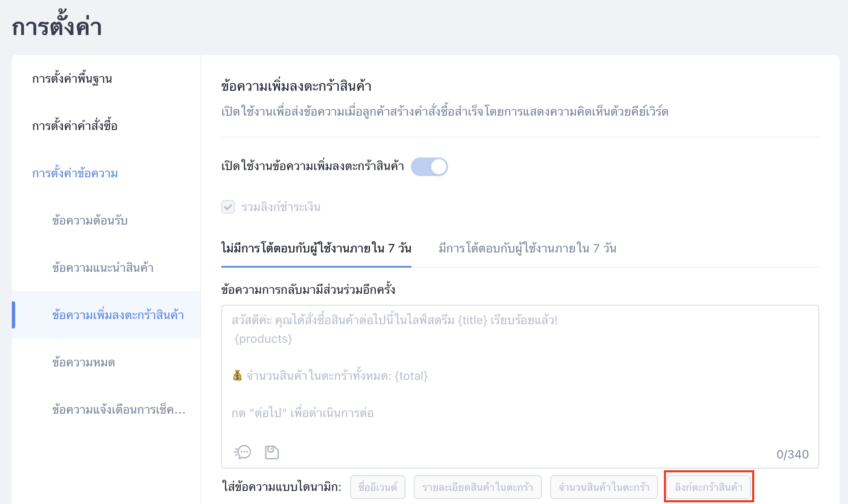Open การตั้งค่าพื้นฐาน in sidebar
This screenshot has height=504, width=848.
pyautogui.click(x=72, y=79)
